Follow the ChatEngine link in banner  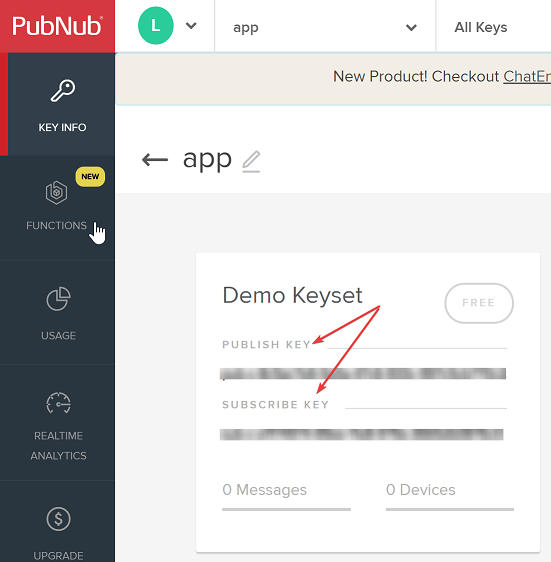pos(527,76)
